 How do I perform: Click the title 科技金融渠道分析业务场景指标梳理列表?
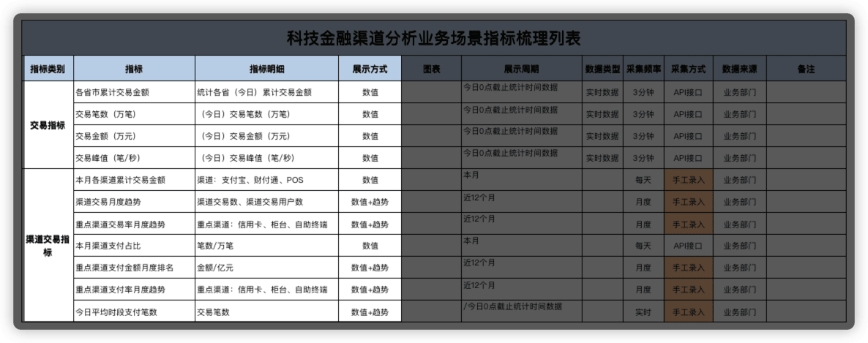point(433,39)
